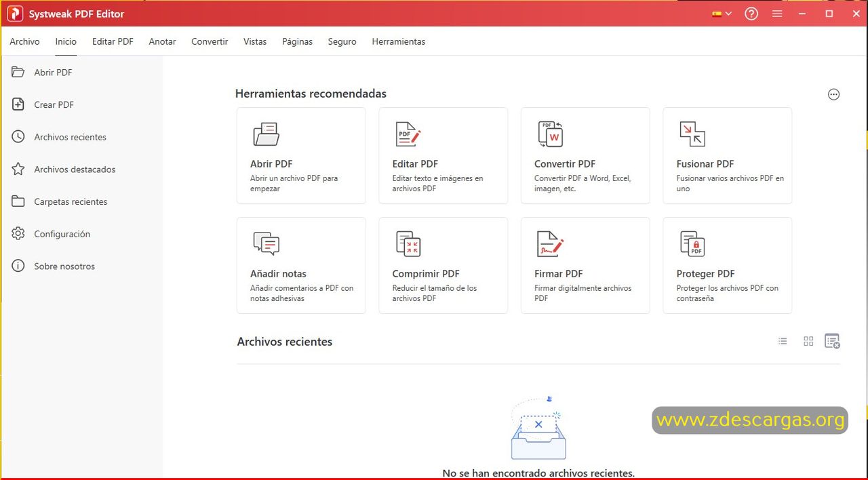Click the Convertir PDF card's Word icon
The height and width of the screenshot is (480, 868).
551,134
